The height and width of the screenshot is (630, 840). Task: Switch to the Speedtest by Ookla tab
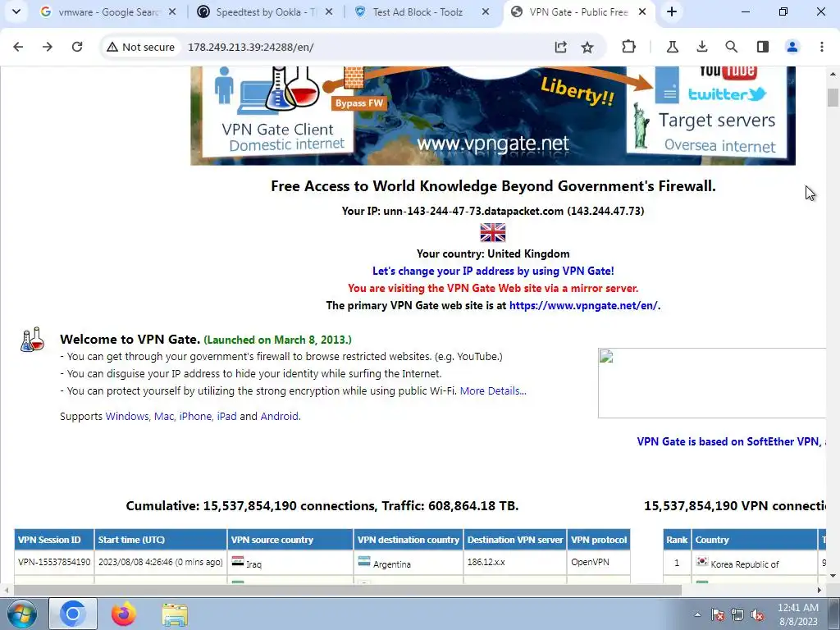point(263,11)
